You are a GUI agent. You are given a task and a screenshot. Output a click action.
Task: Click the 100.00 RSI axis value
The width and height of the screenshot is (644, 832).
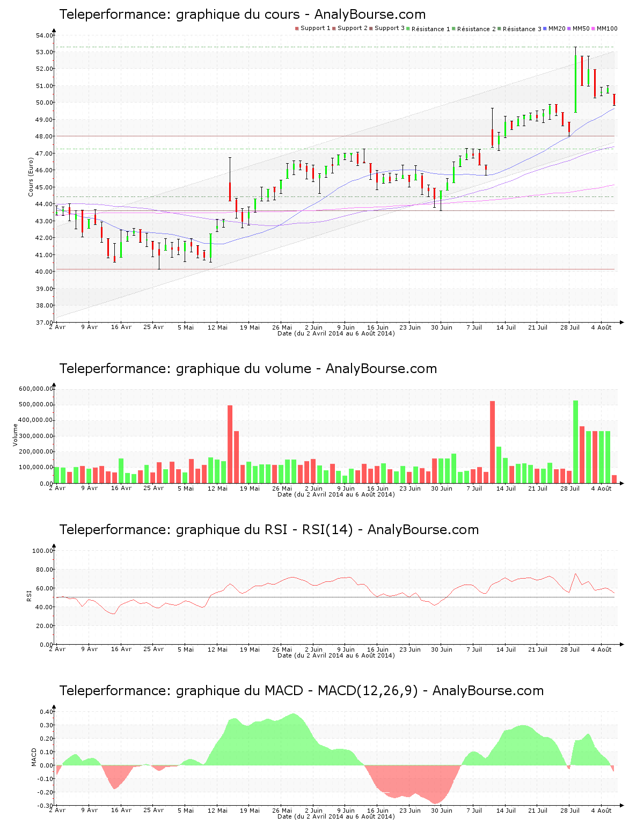click(42, 551)
